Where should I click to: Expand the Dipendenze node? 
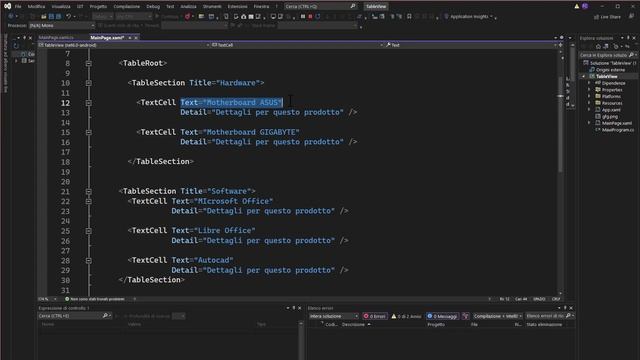589,83
